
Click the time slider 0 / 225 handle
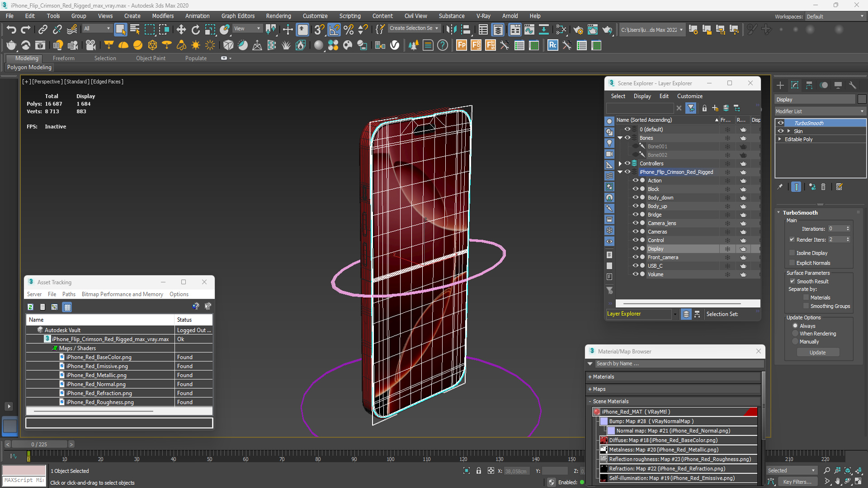[39, 445]
